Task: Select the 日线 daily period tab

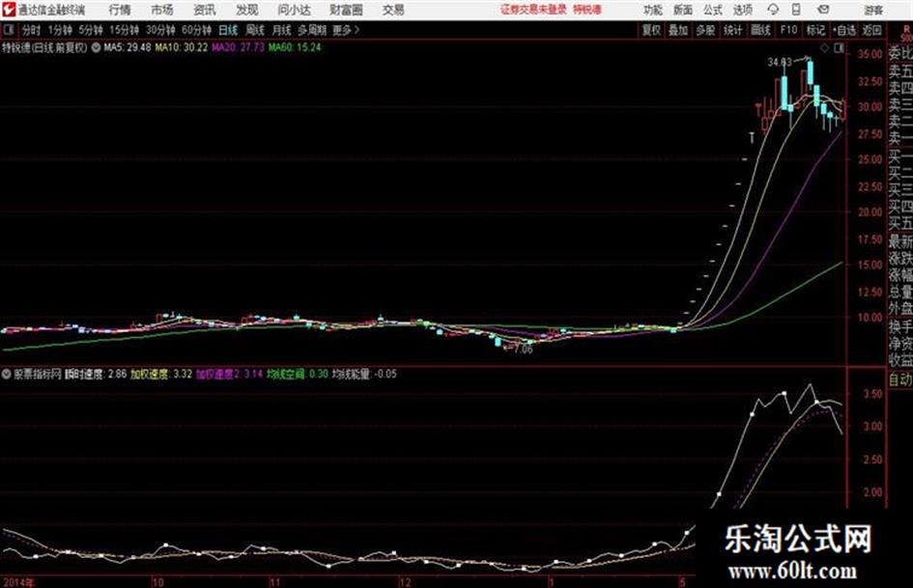Action: pos(228,30)
